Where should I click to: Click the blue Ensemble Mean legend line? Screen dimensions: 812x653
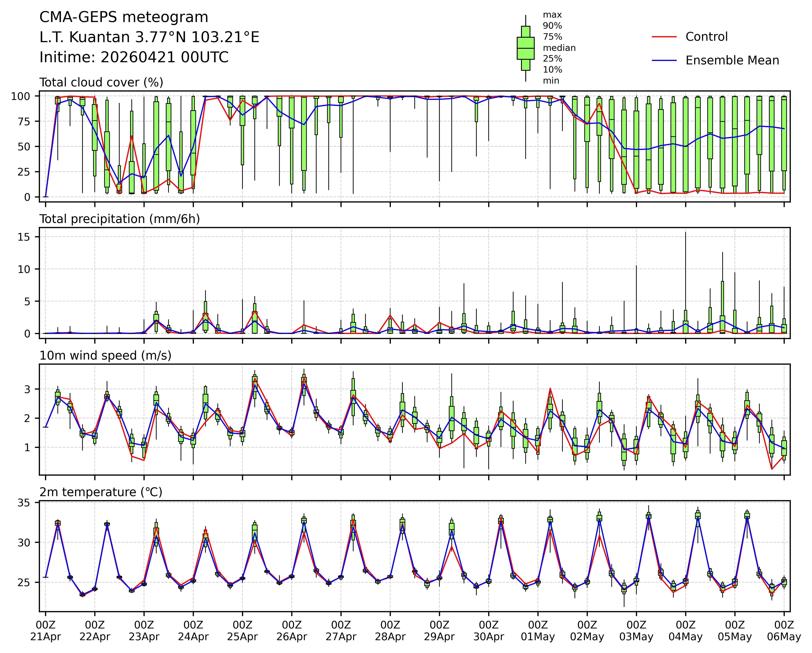click(x=664, y=61)
